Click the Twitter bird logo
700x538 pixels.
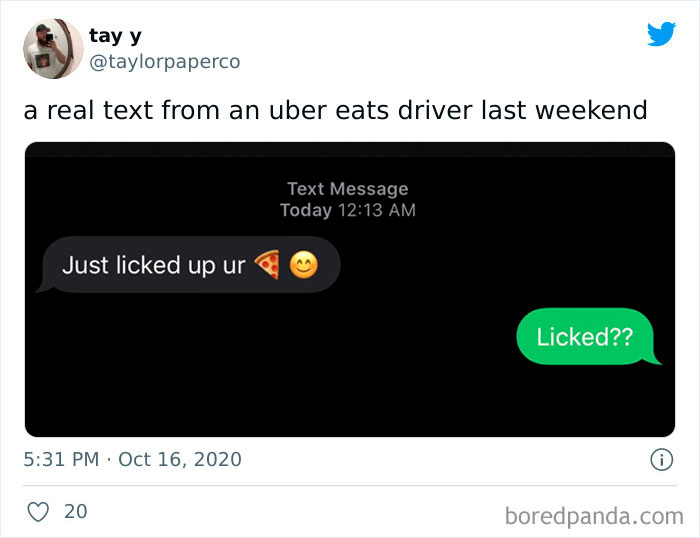pyautogui.click(x=662, y=34)
